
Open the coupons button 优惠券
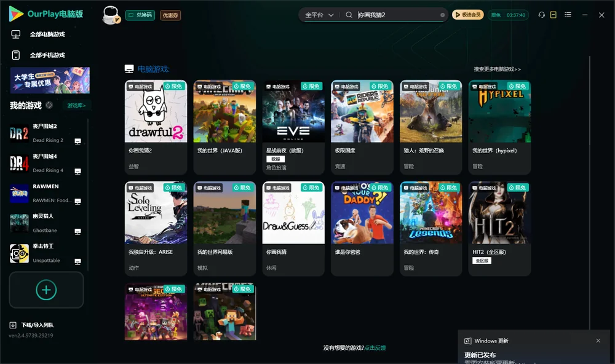[170, 15]
